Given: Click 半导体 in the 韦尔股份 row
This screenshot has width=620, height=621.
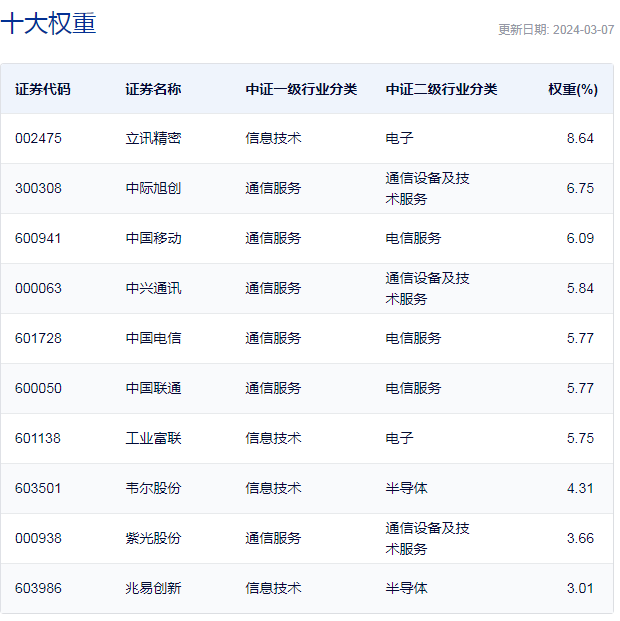Looking at the screenshot, I should 406,488.
